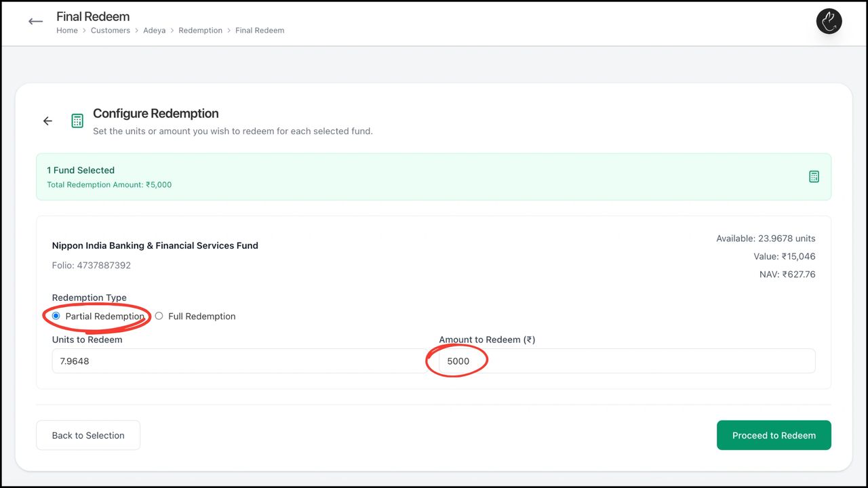Click the Final Redeem breadcrumb item
The width and height of the screenshot is (868, 488).
(260, 30)
